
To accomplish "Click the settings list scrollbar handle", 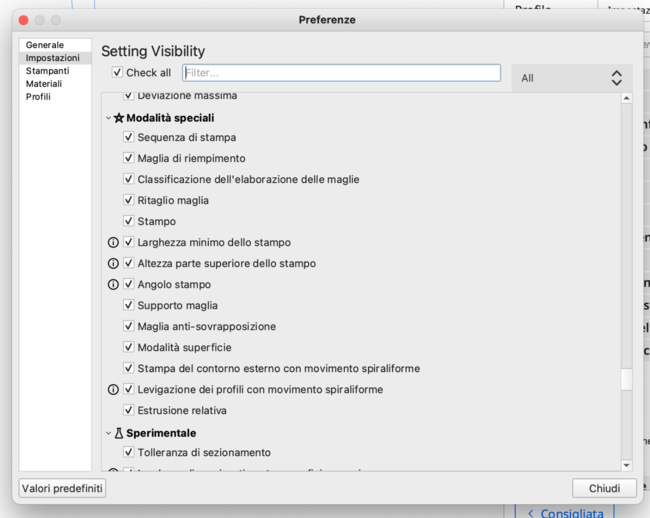I will [627, 380].
